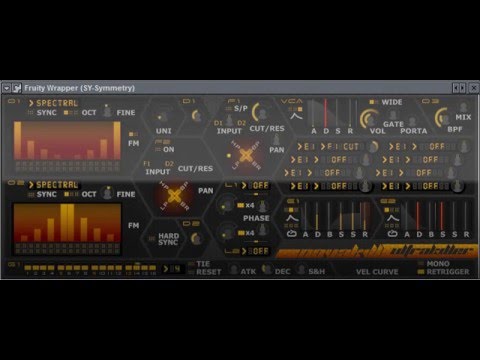480x360 pixels.
Task: Click the VOL volume knob
Action: pyautogui.click(x=370, y=118)
